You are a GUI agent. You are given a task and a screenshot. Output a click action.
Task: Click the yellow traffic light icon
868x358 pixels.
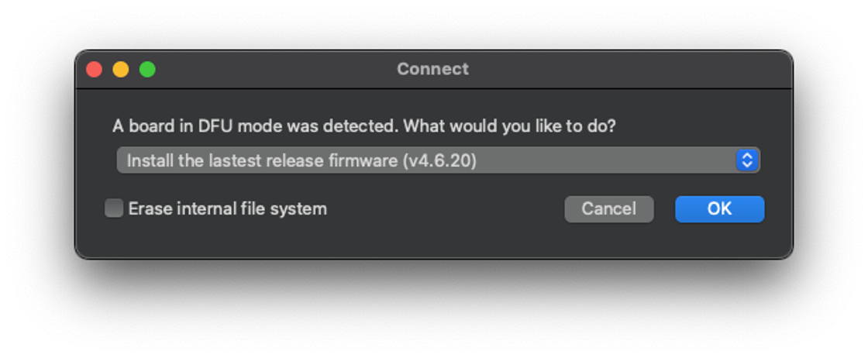point(121,69)
